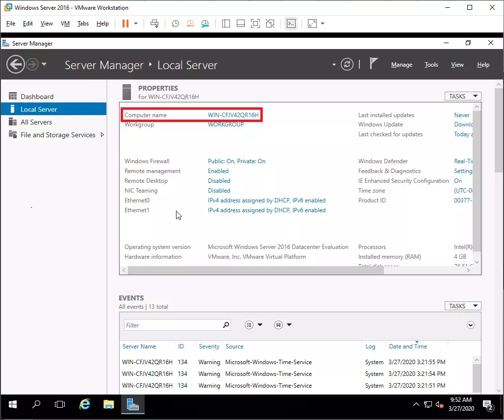Open Windows Firewall settings link
504x420 pixels.
[x=237, y=161]
